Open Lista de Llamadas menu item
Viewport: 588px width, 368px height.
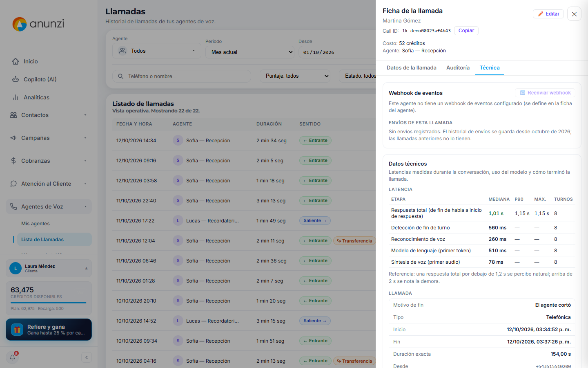coord(54,240)
